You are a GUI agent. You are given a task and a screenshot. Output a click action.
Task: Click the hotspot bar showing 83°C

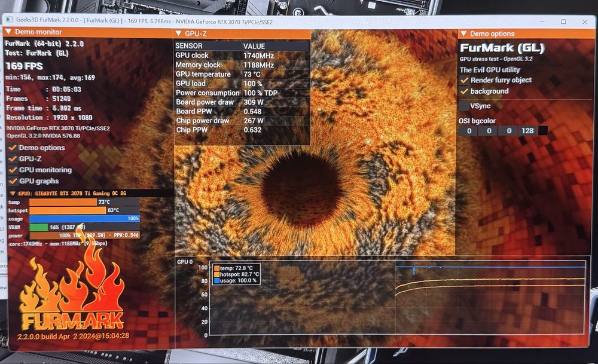pos(84,210)
